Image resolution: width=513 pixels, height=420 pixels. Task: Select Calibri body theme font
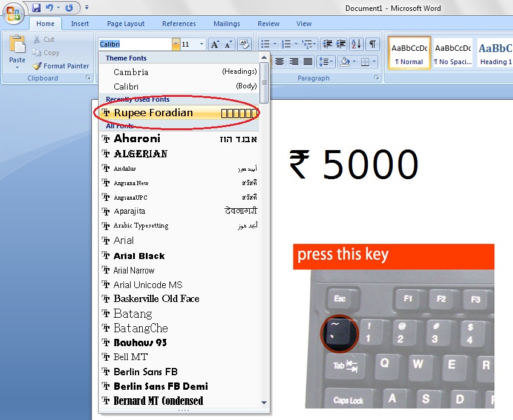click(179, 87)
